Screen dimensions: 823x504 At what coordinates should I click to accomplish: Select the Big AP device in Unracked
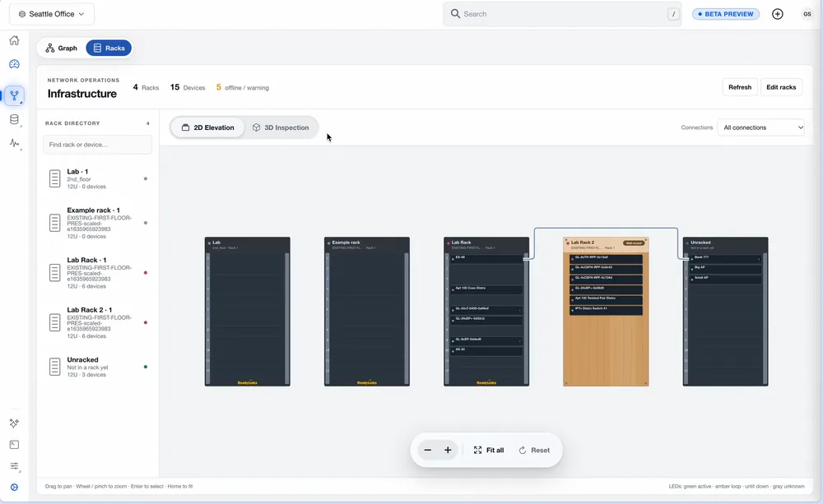click(x=725, y=269)
